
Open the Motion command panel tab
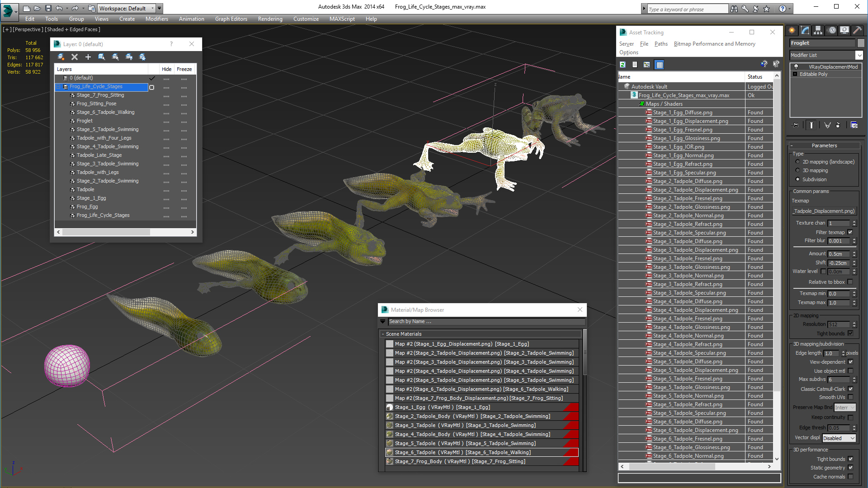pos(832,30)
